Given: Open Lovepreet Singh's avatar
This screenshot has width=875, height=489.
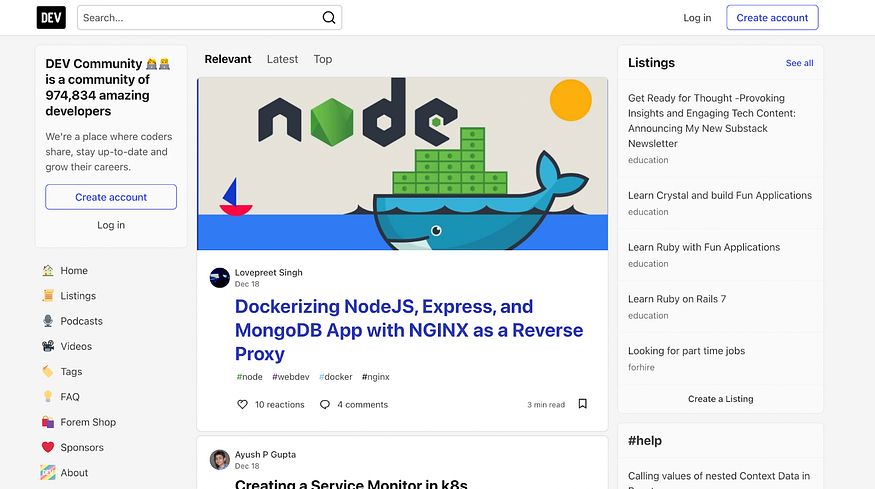Looking at the screenshot, I should (x=219, y=277).
